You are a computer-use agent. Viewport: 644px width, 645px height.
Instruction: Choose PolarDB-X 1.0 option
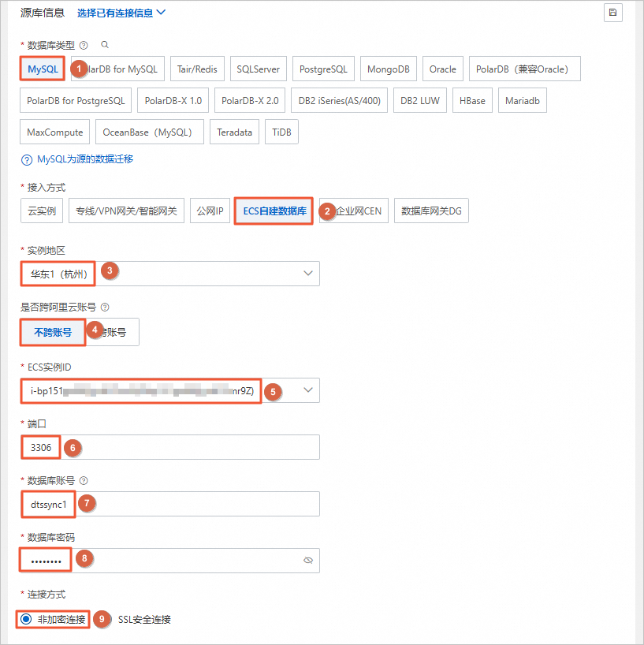click(x=173, y=100)
